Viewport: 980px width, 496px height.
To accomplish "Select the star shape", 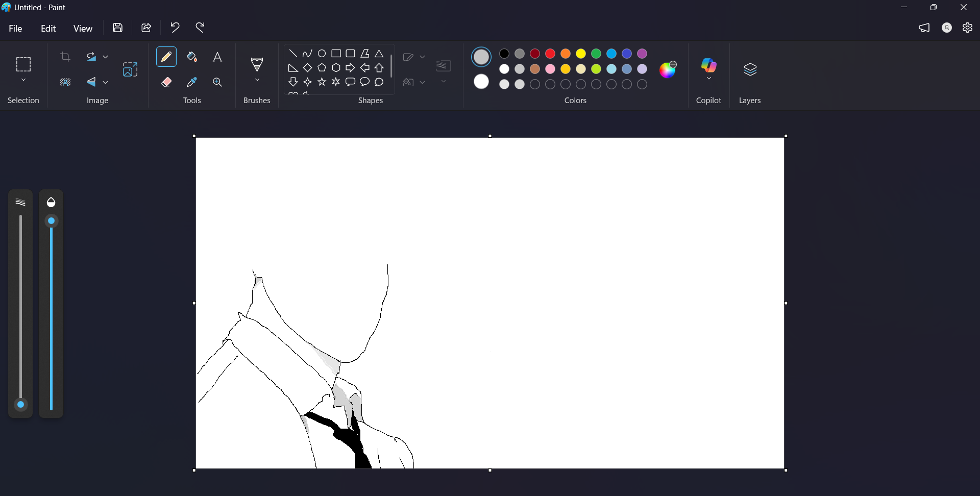I will [322, 82].
